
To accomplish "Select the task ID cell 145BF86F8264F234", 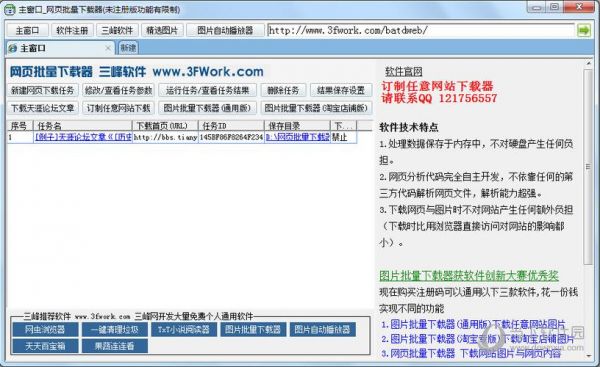I will tap(231, 137).
